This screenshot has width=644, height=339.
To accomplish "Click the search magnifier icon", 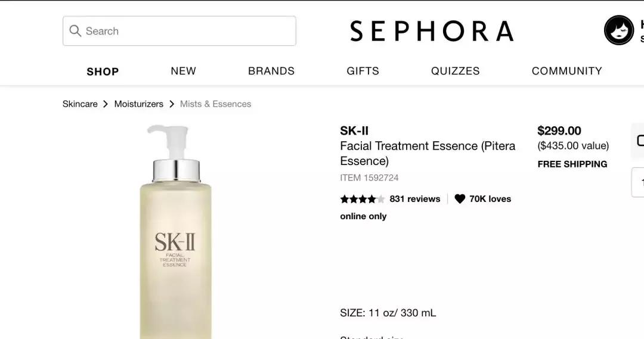I will click(x=75, y=31).
